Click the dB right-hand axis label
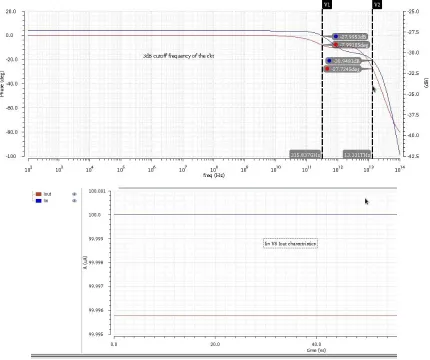The height and width of the screenshot is (360, 430). click(426, 83)
